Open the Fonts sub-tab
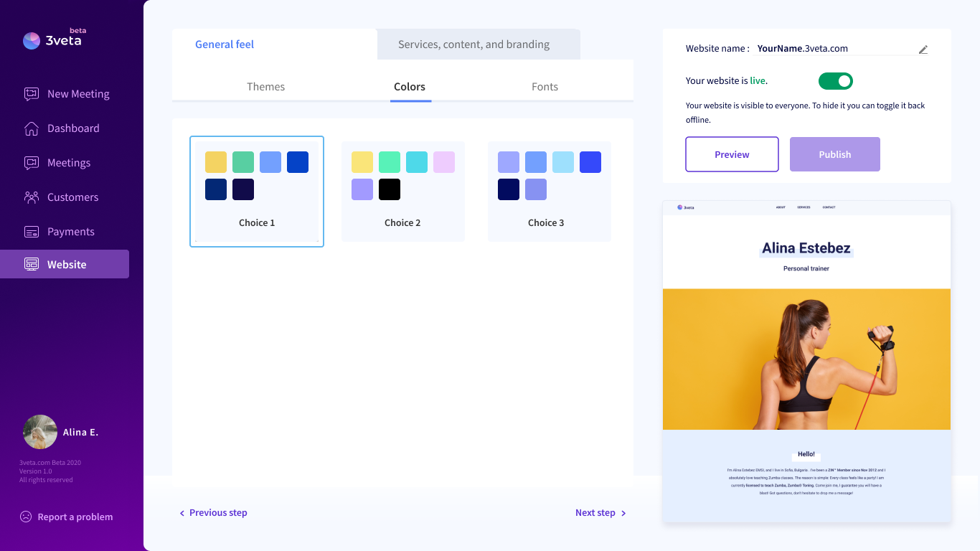Screen dimensions: 980x551 coord(545,87)
